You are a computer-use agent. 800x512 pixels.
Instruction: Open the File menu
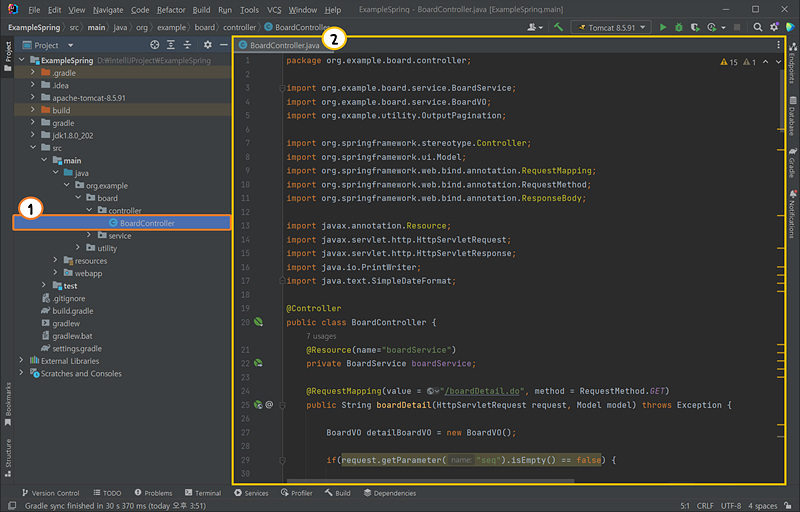click(34, 10)
